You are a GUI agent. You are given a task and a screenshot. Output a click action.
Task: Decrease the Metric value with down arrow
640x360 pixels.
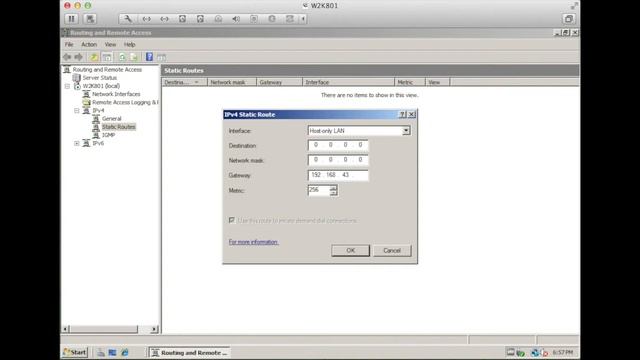(x=333, y=193)
